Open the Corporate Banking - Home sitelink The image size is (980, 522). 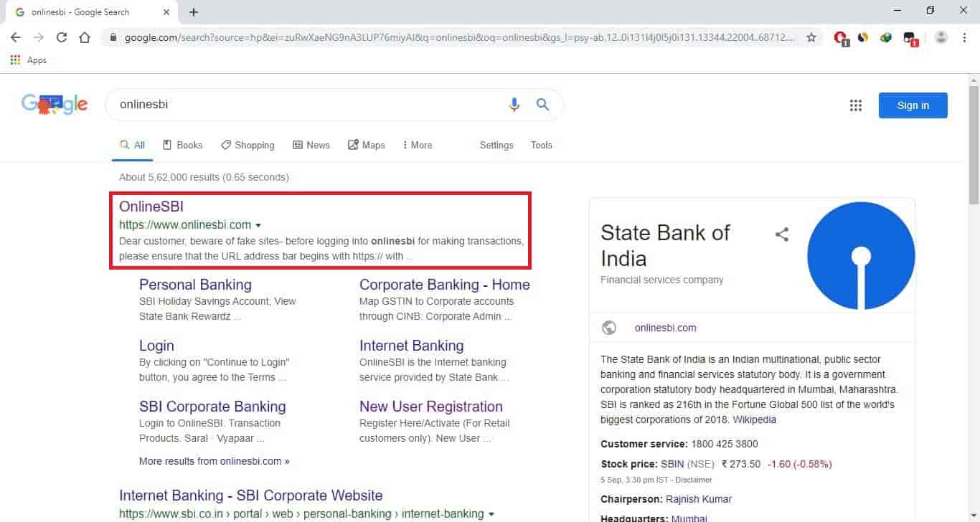[445, 285]
